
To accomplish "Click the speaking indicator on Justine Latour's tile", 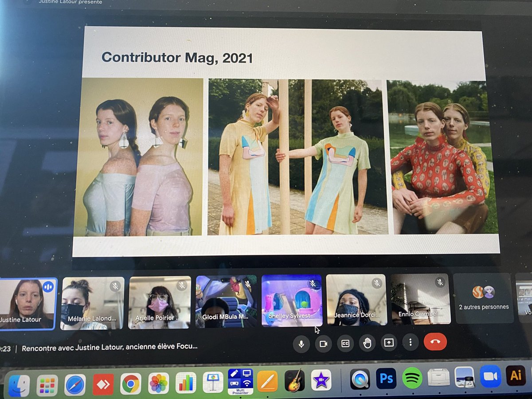I will pos(48,287).
